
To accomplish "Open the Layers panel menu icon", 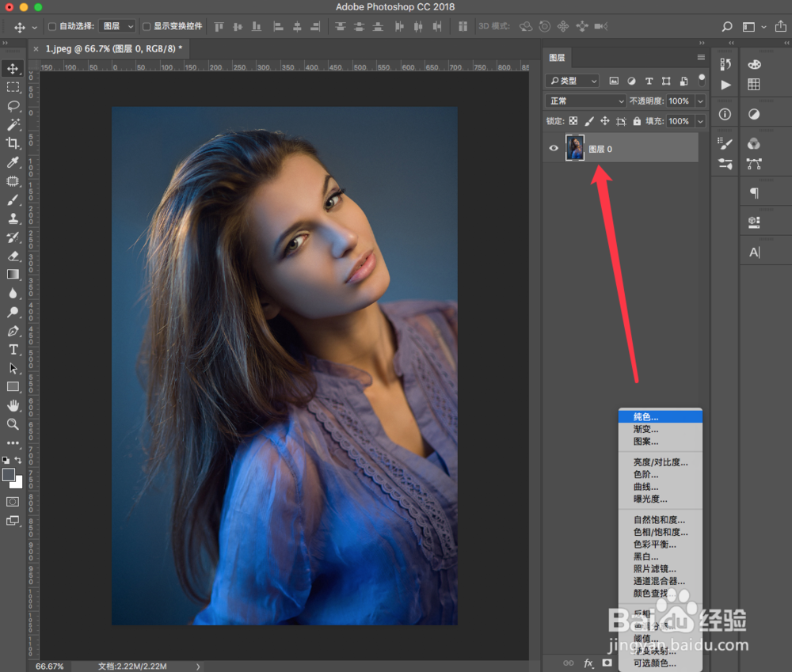I will (701, 57).
